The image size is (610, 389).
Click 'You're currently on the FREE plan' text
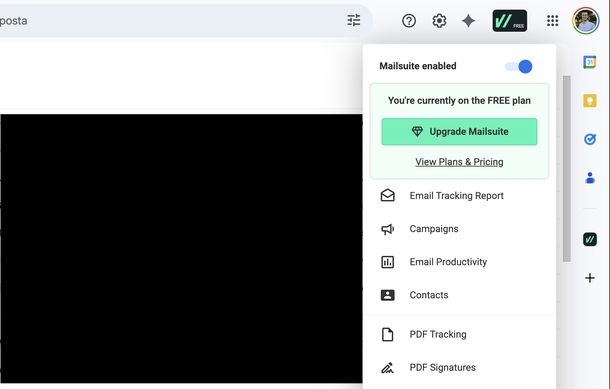click(x=459, y=101)
